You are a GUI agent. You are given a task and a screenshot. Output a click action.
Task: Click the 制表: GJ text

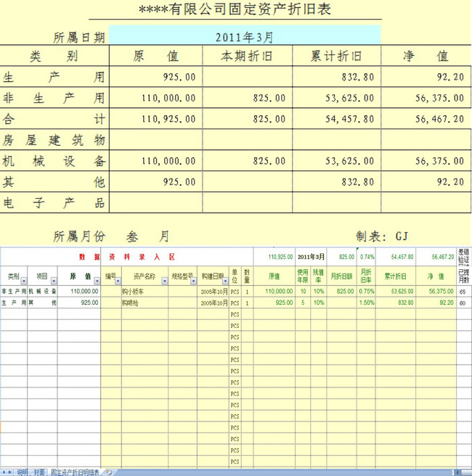(x=382, y=236)
